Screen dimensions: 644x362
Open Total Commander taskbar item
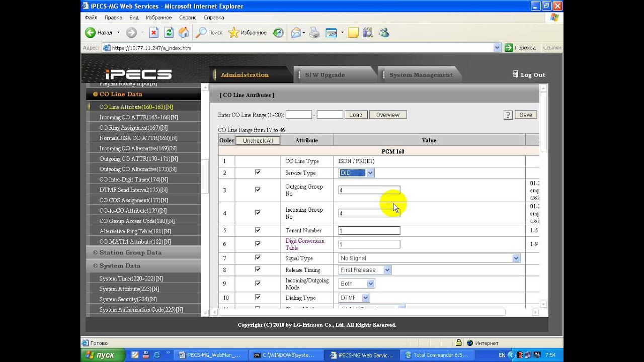pyautogui.click(x=436, y=355)
